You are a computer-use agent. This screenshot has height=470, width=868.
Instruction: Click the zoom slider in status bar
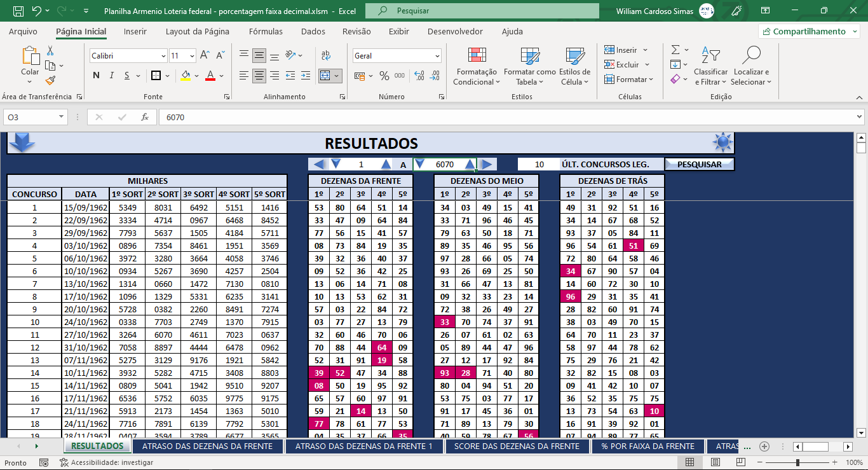click(797, 462)
